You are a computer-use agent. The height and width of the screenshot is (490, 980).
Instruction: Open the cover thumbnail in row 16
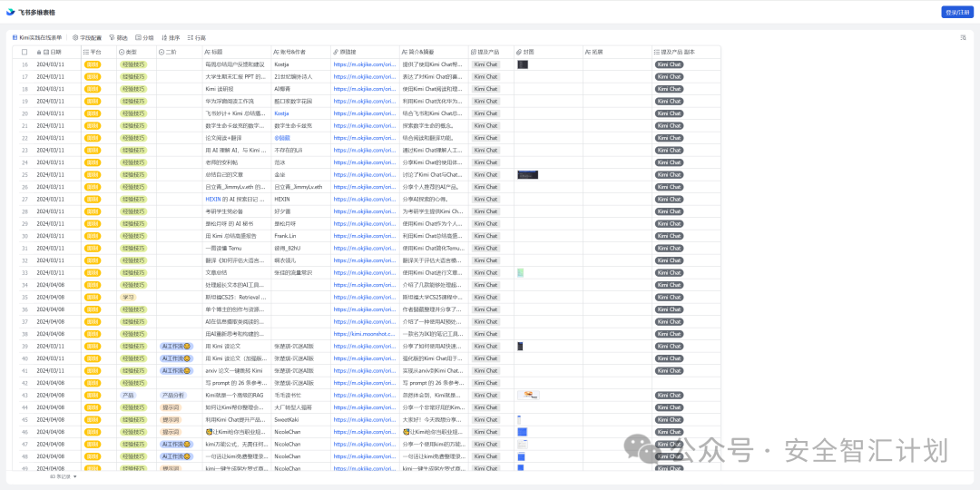(523, 64)
